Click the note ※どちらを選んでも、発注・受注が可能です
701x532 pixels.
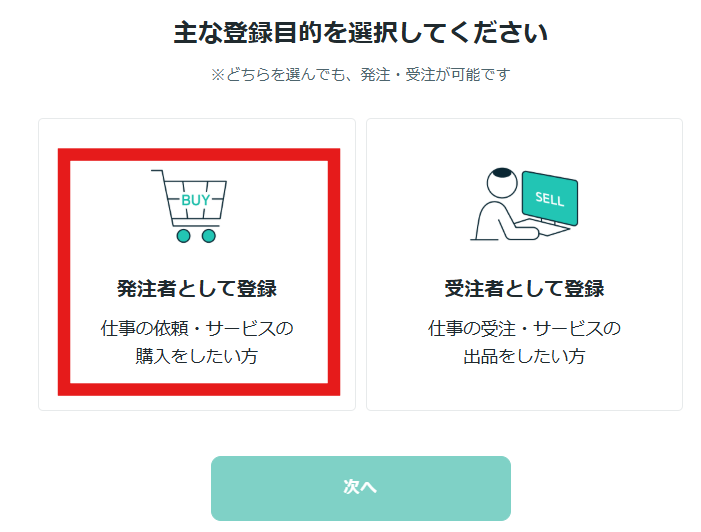(361, 75)
